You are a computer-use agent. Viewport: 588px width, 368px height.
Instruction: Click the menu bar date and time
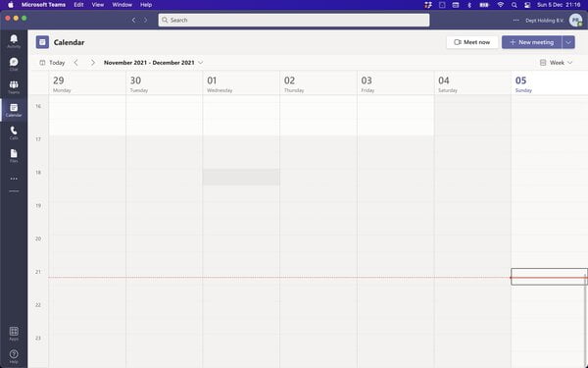click(x=559, y=5)
